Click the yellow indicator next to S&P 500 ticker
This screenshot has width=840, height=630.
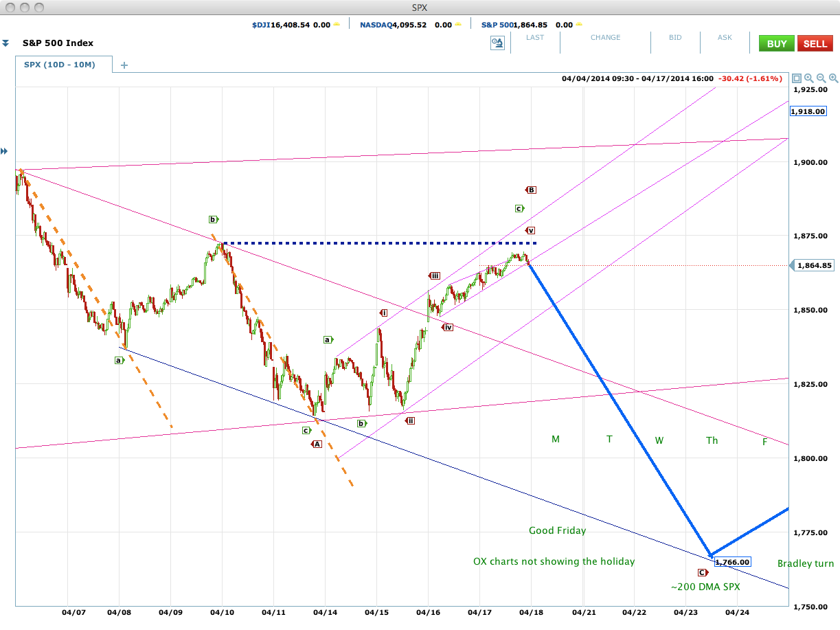[x=580, y=25]
